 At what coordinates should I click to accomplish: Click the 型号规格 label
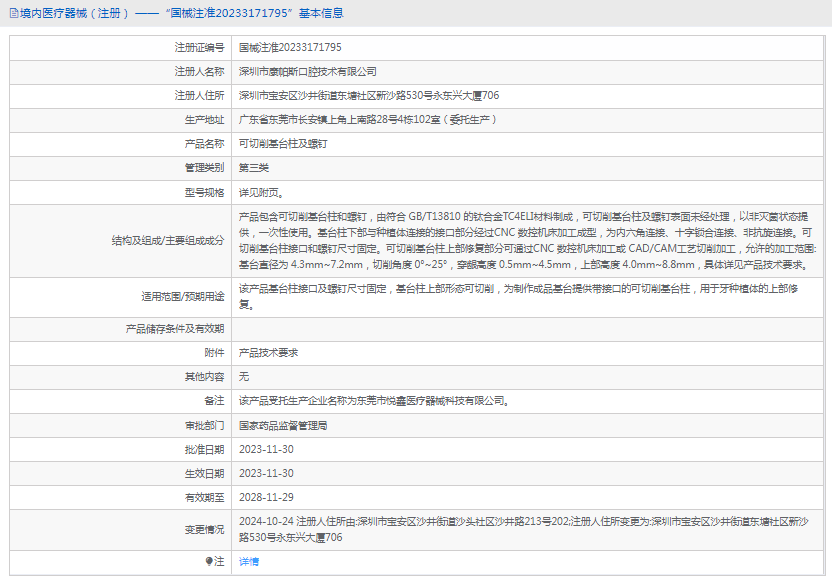205,193
